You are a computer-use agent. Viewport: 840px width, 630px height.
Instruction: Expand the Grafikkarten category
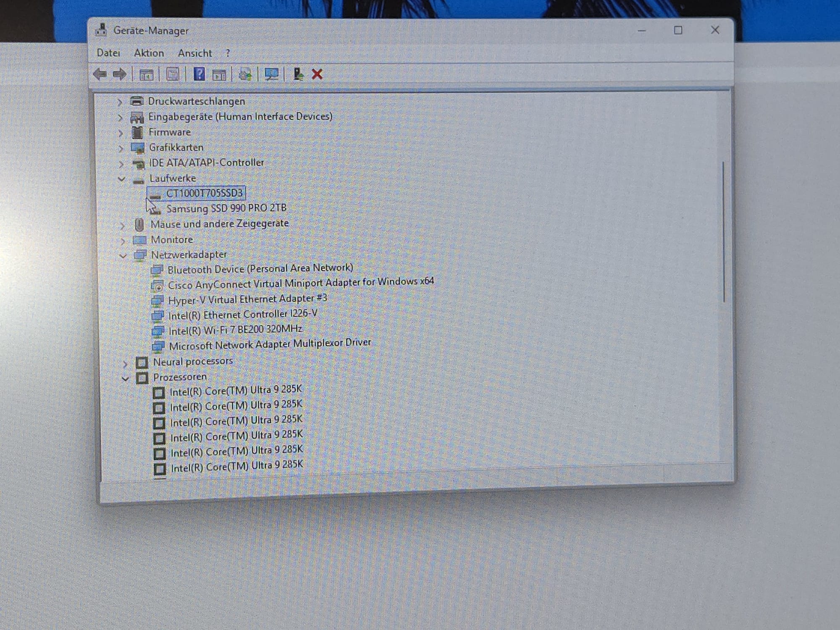pos(121,148)
